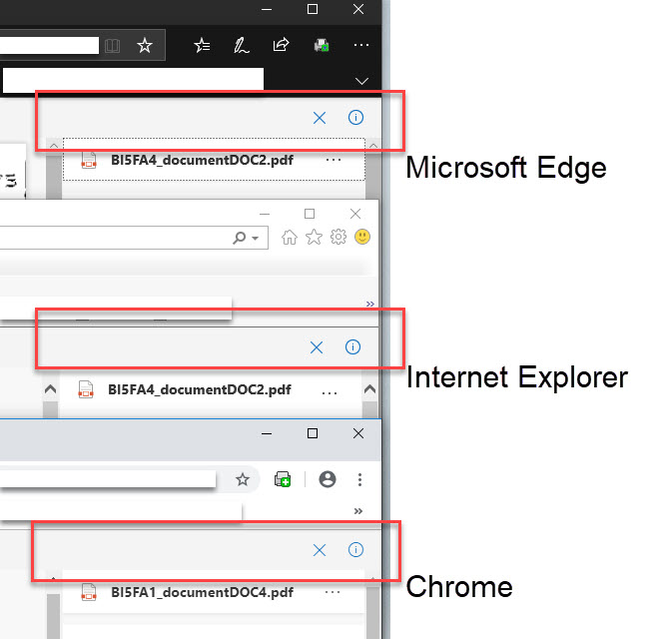This screenshot has width=672, height=639.
Task: Click PDF file icon in Internet Explorer panel
Action: pyautogui.click(x=86, y=389)
